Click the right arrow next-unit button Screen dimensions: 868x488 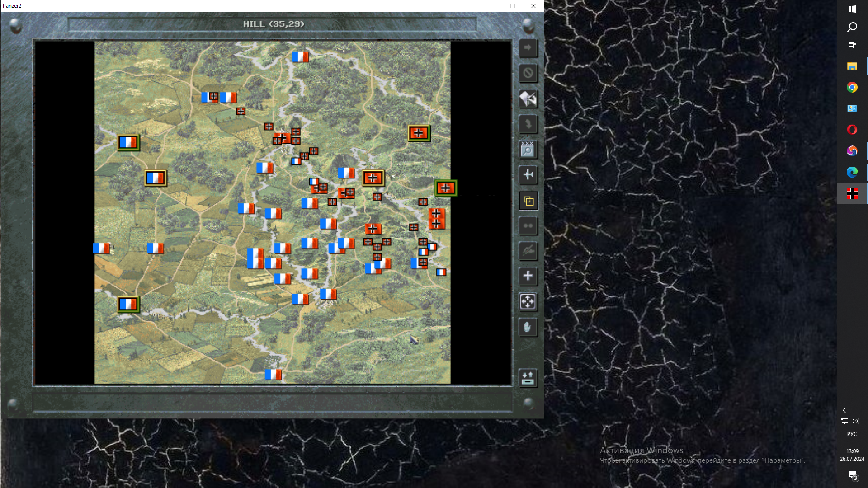528,48
